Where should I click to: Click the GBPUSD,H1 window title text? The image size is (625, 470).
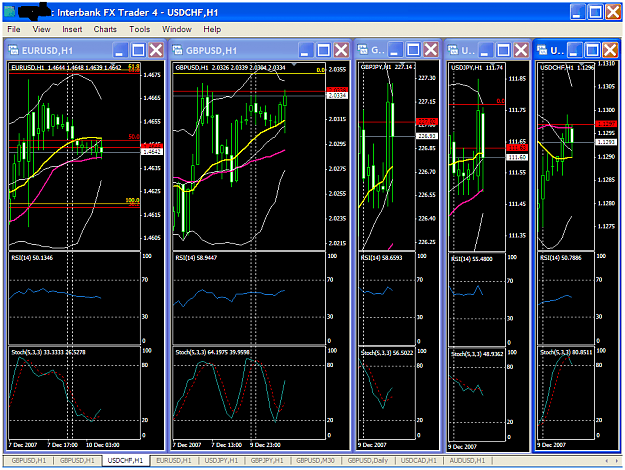pos(211,51)
